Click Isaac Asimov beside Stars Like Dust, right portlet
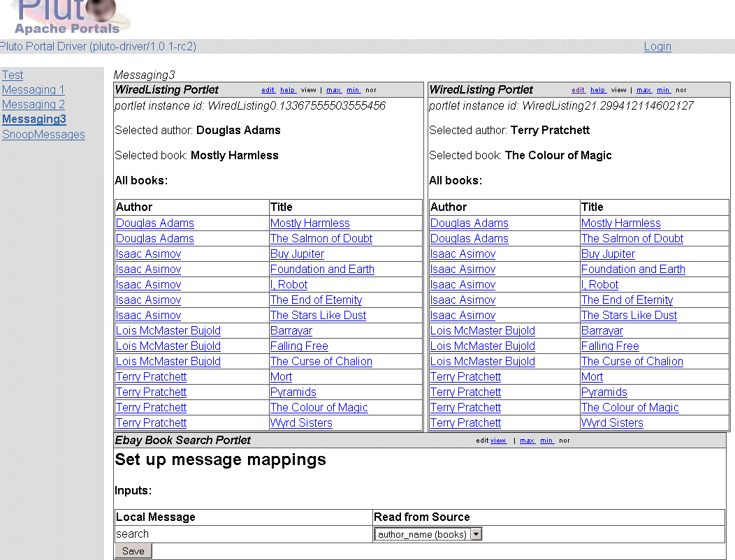Image resolution: width=735 pixels, height=560 pixels. click(463, 316)
